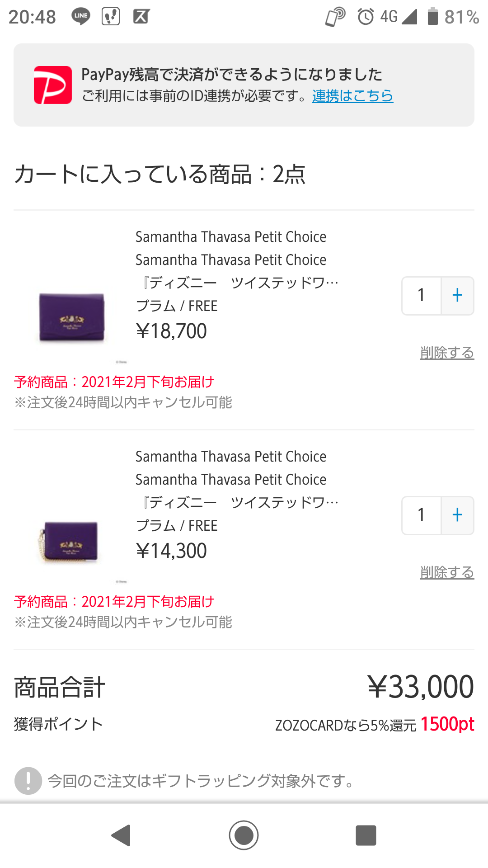Open the 連携はこちら PayPay link
This screenshot has width=488, height=868.
tap(352, 96)
